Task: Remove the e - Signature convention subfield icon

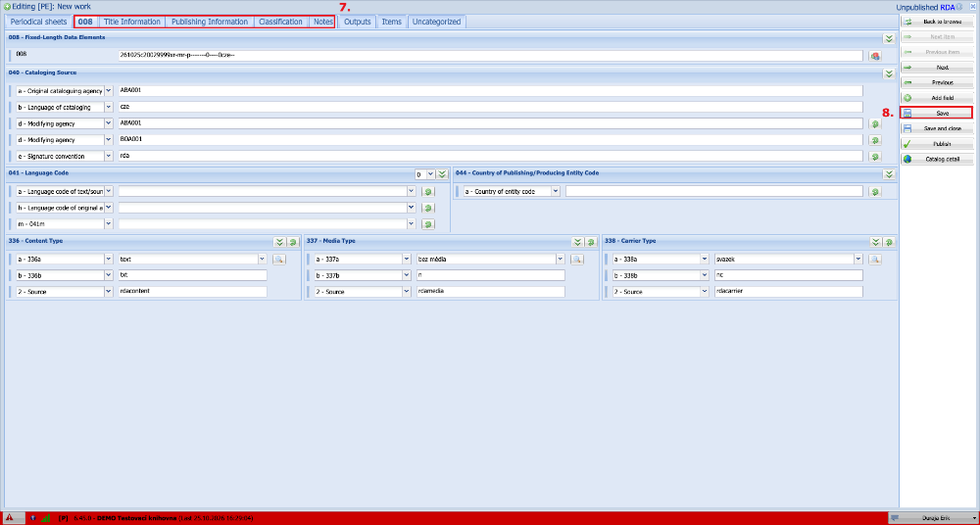Action: [875, 157]
